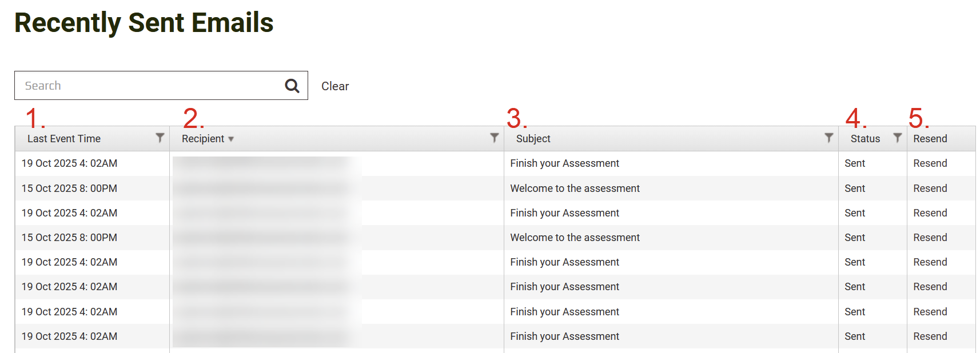980x353 pixels.
Task: Open the Last Event Time filter icon
Action: click(160, 138)
